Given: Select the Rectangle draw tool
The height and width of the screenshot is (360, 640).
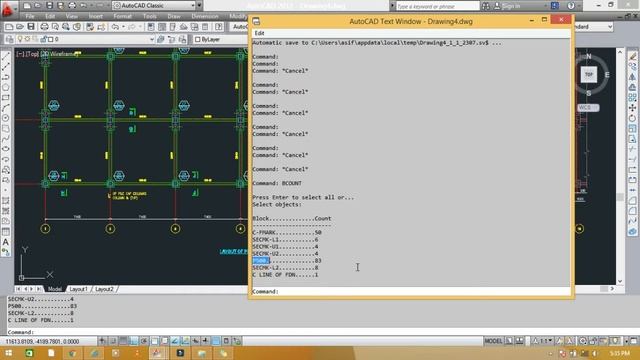Looking at the screenshot, I should (x=6, y=98).
